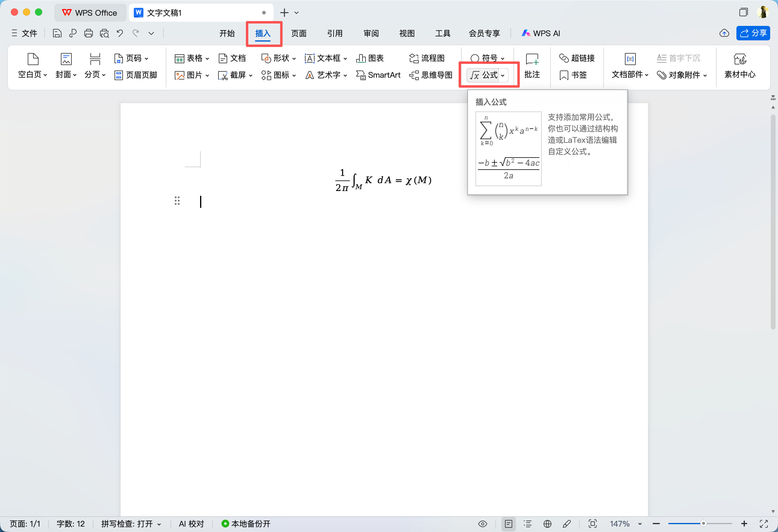778x532 pixels.
Task: Open the 文件 file menu
Action: pyautogui.click(x=24, y=33)
